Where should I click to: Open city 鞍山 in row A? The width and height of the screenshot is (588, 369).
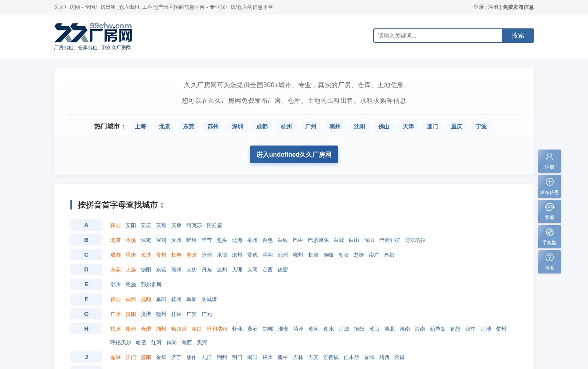click(x=116, y=225)
